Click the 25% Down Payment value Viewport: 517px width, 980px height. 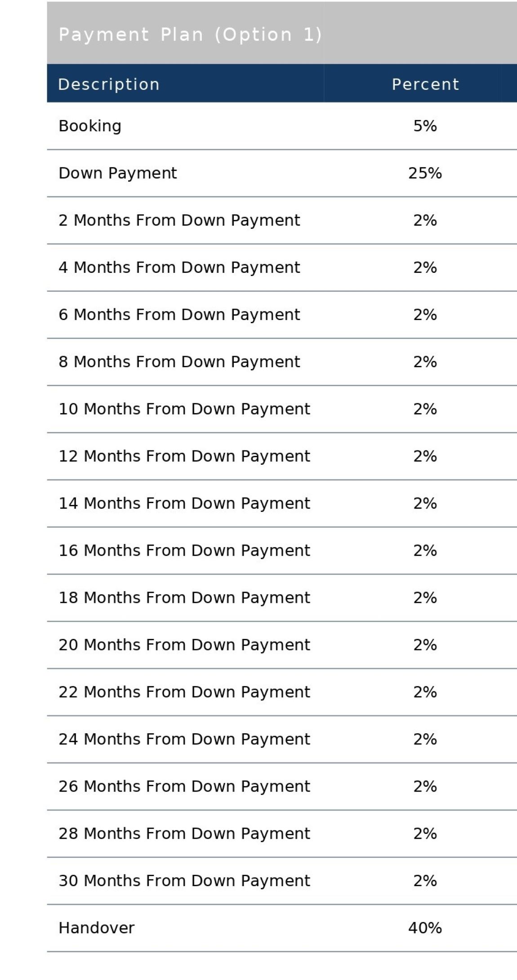tap(425, 173)
